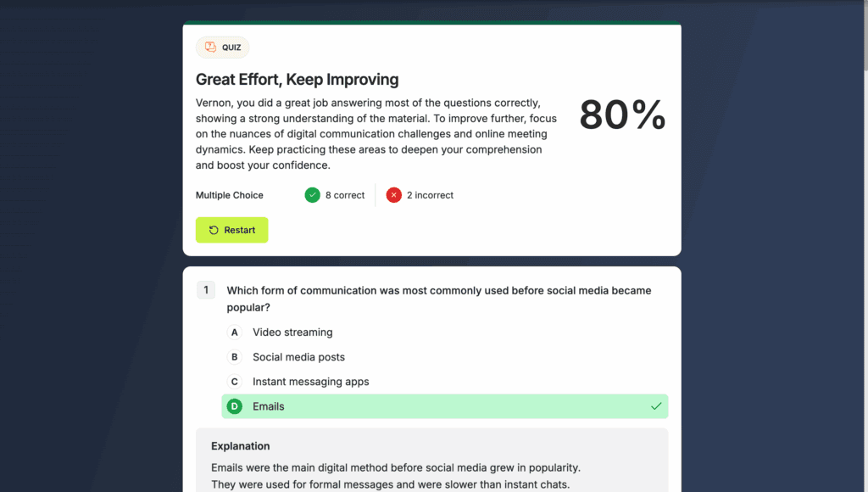Image resolution: width=868 pixels, height=492 pixels.
Task: Click the Multiple Choice label
Action: [230, 195]
